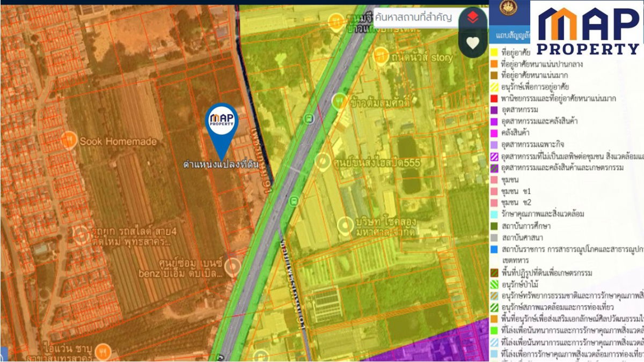Image resolution: width=644 pixels, height=362 pixels.
Task: Click the MAP Property location pin
Action: coord(222,130)
